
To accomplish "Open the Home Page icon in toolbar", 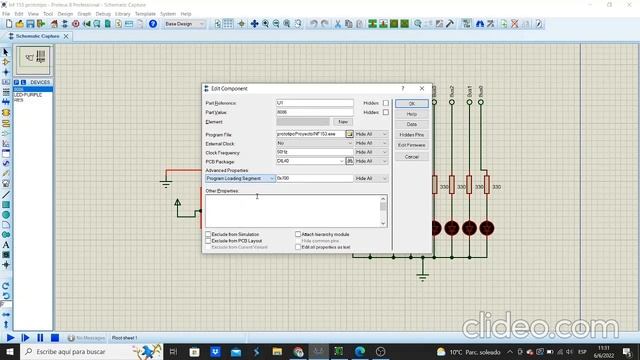I will [x=54, y=24].
